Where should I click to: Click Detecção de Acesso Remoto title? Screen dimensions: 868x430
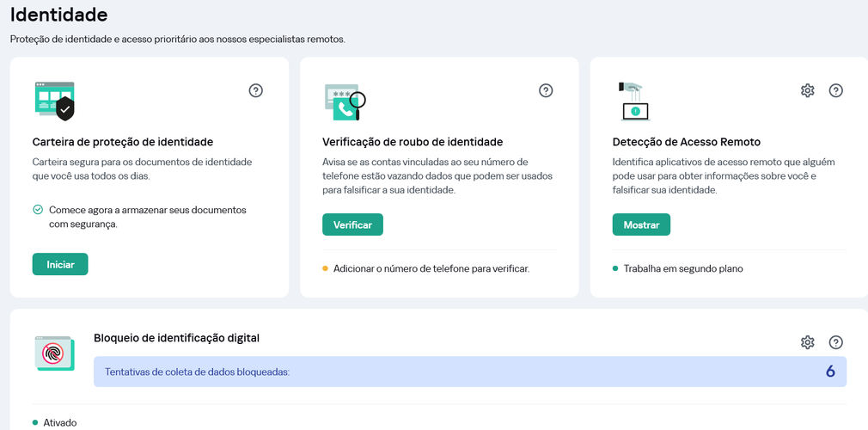(687, 142)
